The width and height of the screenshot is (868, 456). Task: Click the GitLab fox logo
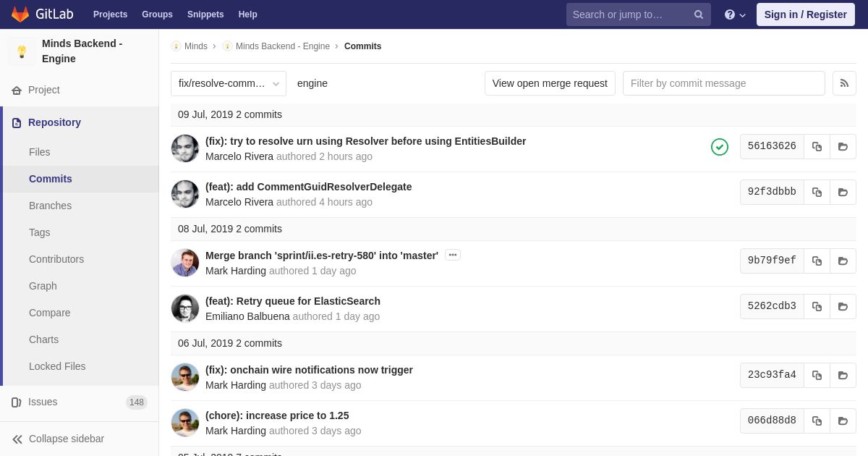click(20, 14)
